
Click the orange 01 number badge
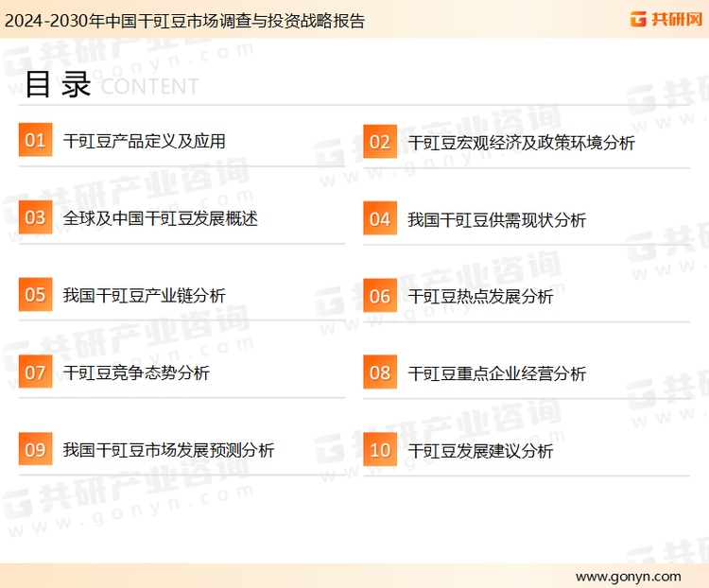pos(35,140)
